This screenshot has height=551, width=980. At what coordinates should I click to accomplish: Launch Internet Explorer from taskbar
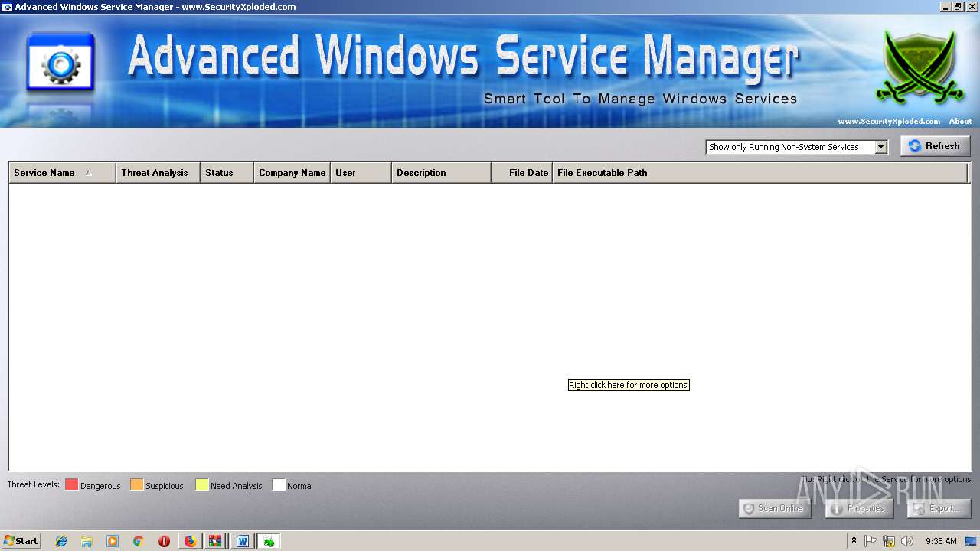pyautogui.click(x=61, y=541)
